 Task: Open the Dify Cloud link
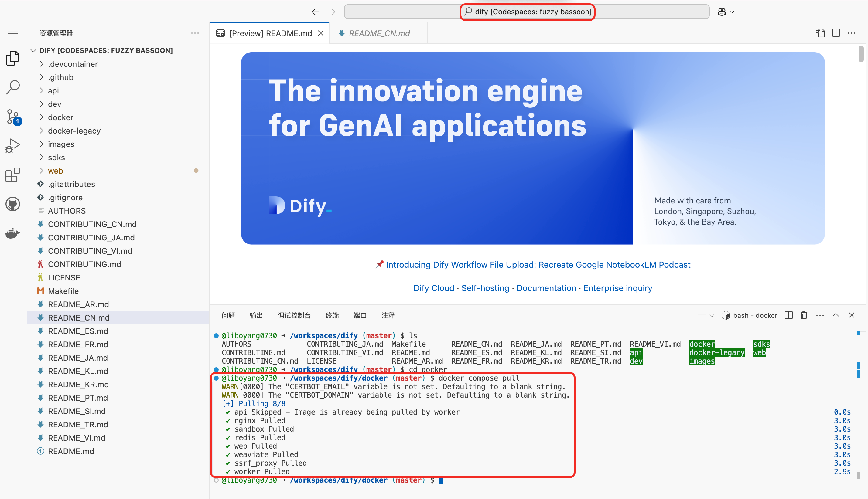434,288
